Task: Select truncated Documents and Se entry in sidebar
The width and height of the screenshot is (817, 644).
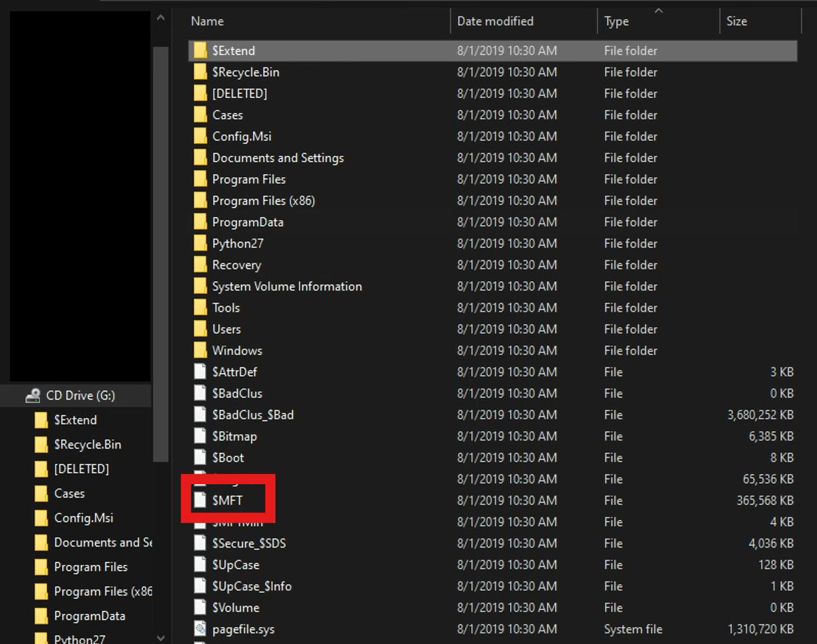Action: point(103,543)
